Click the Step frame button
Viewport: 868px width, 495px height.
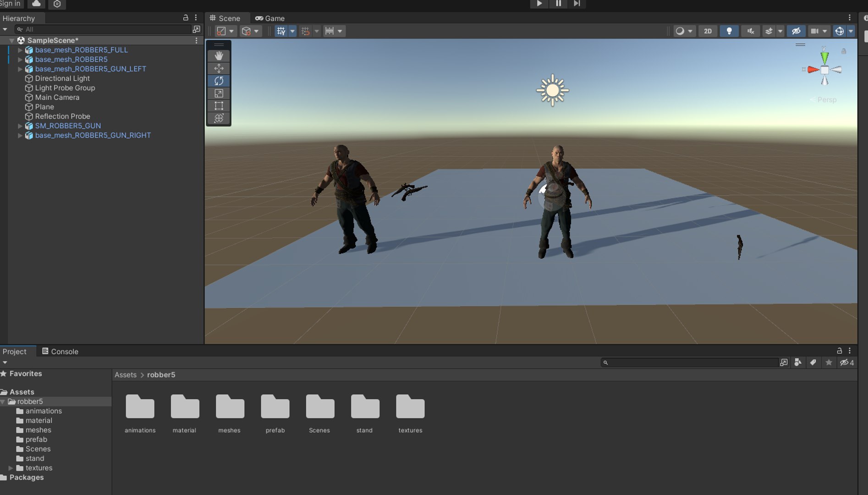(x=577, y=4)
